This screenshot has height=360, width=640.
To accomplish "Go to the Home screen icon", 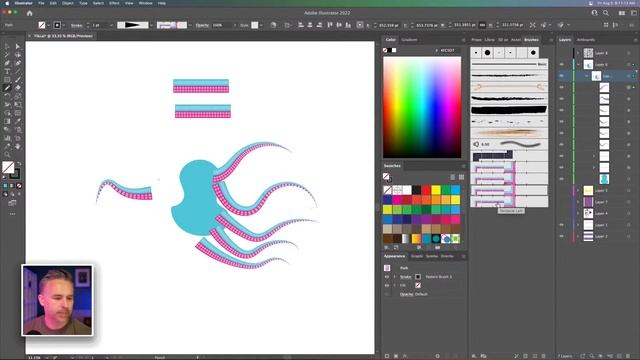I will (x=29, y=13).
